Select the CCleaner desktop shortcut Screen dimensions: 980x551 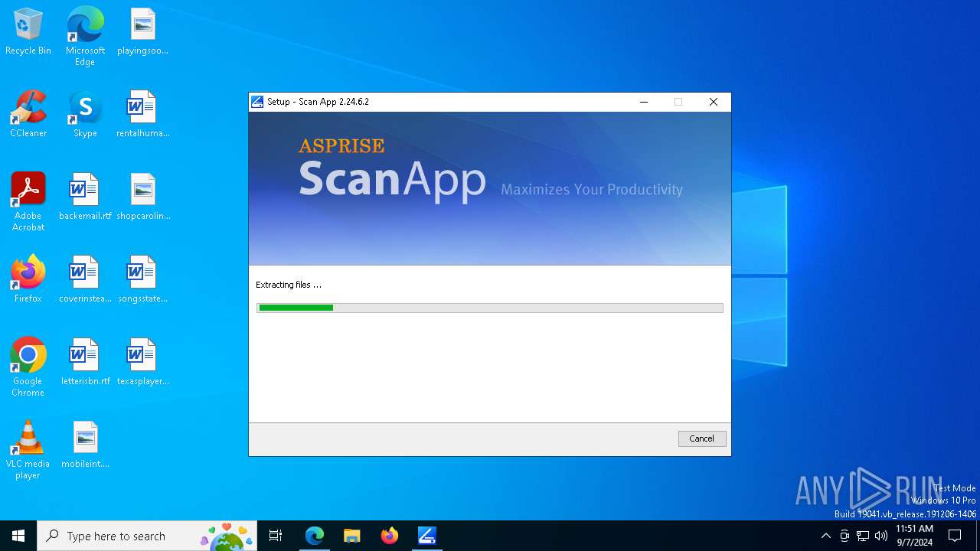point(28,115)
